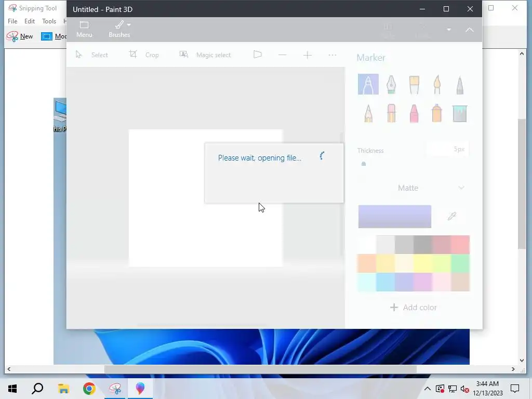Select the Pixel pen brush

(460, 85)
